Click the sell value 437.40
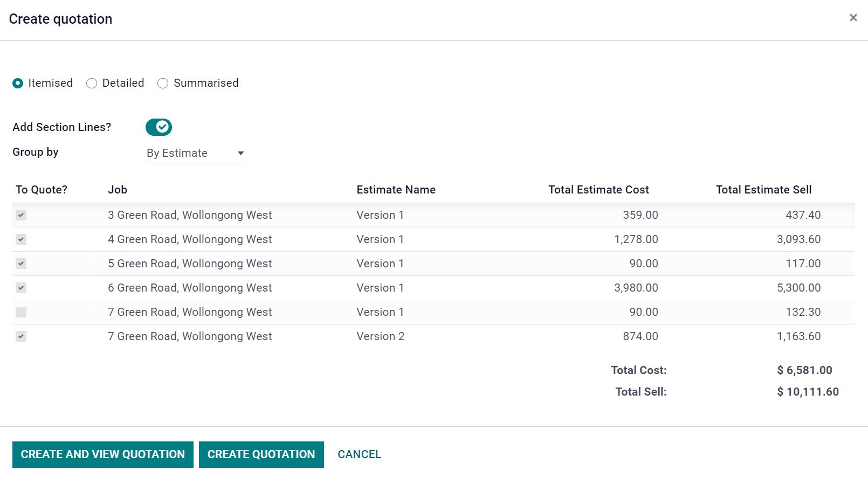Image resolution: width=868 pixels, height=484 pixels. tap(803, 215)
